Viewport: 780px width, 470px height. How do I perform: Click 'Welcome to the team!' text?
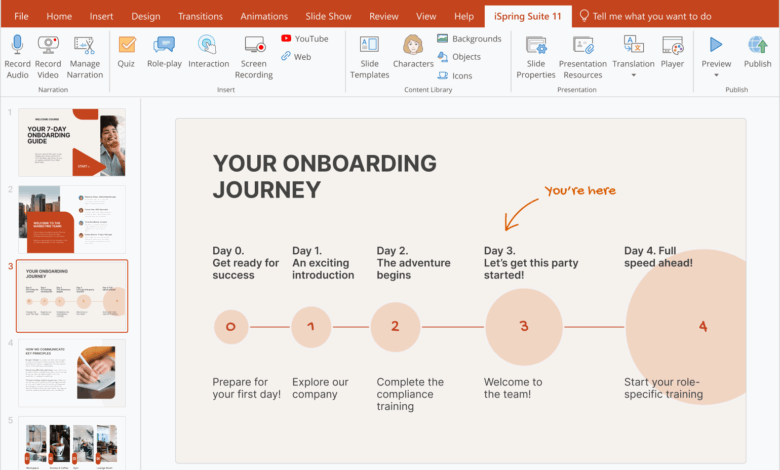513,388
